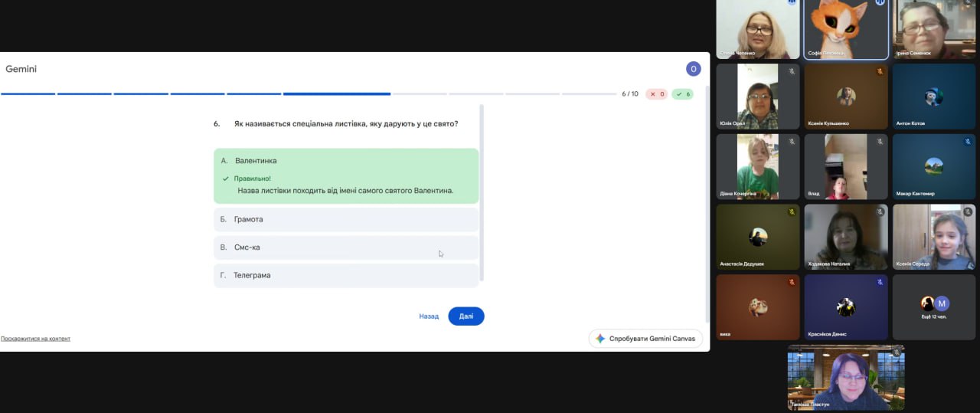
Task: Click muted mic icon on Юлія Орел tile
Action: (792, 71)
